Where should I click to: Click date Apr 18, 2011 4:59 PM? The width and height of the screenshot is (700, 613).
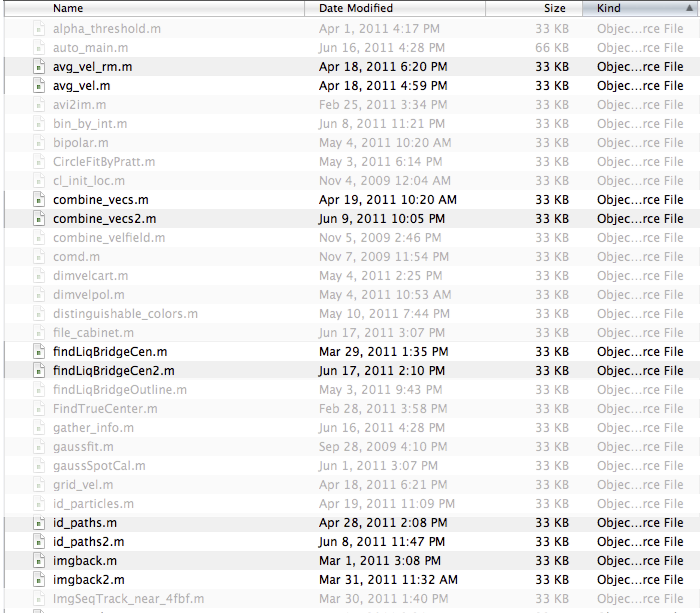383,86
